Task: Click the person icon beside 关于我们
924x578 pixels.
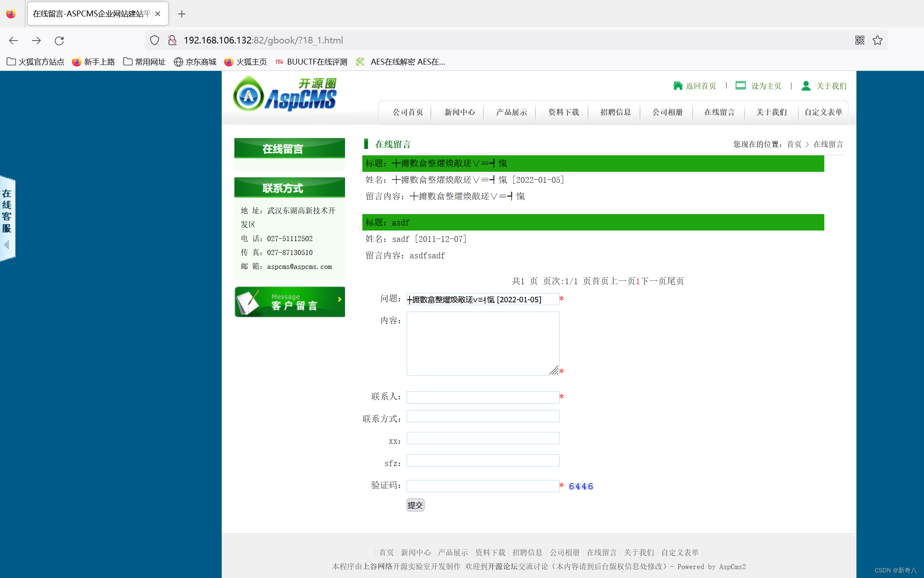Action: point(806,86)
